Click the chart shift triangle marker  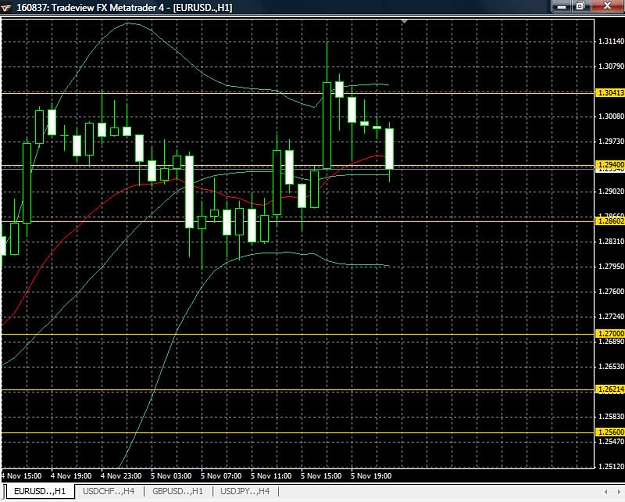[404, 21]
